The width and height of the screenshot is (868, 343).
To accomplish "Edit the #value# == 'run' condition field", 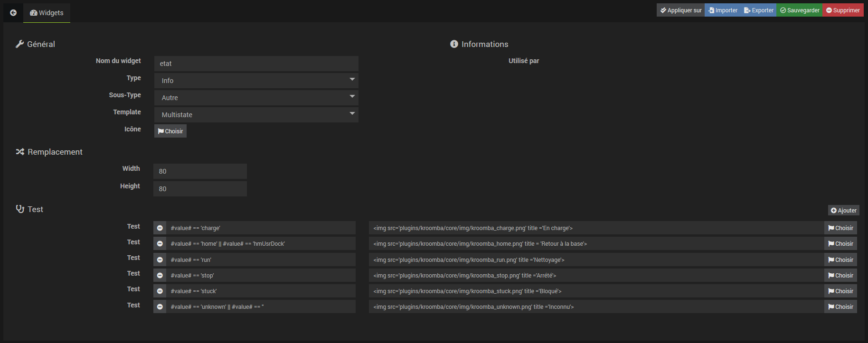I will [x=261, y=260].
